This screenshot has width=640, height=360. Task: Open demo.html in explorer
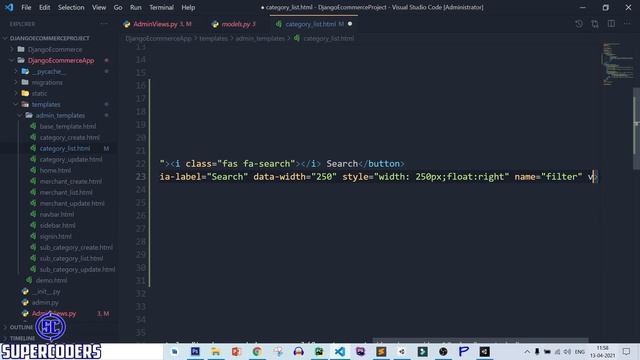click(x=51, y=281)
